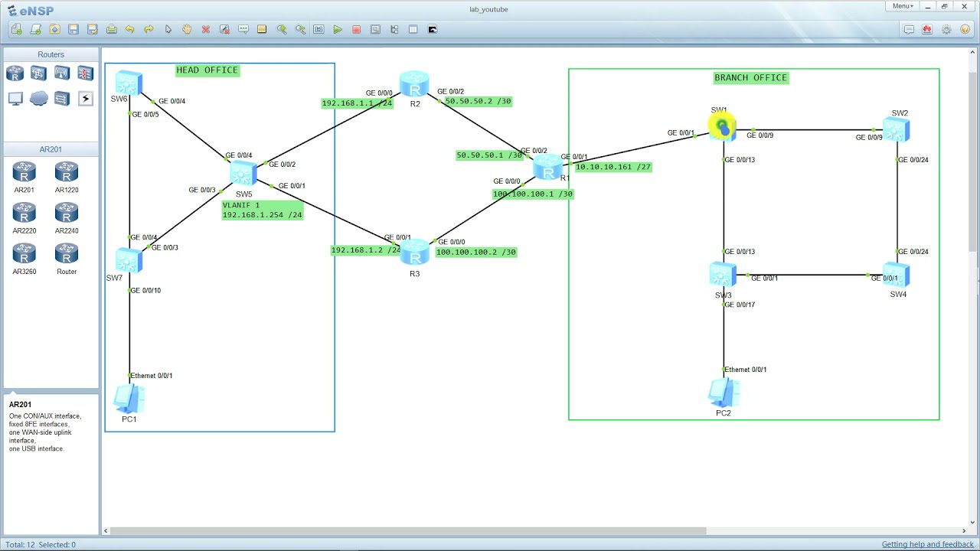Click the new sample topology icon
980x551 pixels.
tap(36, 29)
